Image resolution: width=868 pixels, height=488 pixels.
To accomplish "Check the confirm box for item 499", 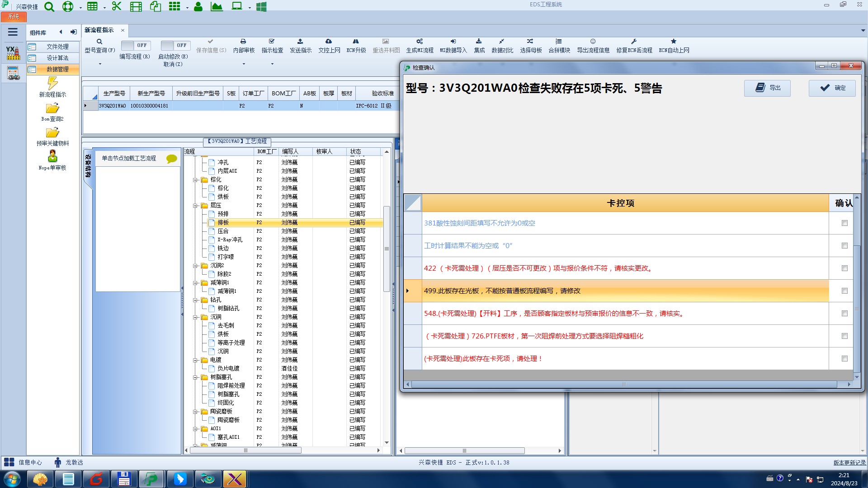I will (x=844, y=291).
